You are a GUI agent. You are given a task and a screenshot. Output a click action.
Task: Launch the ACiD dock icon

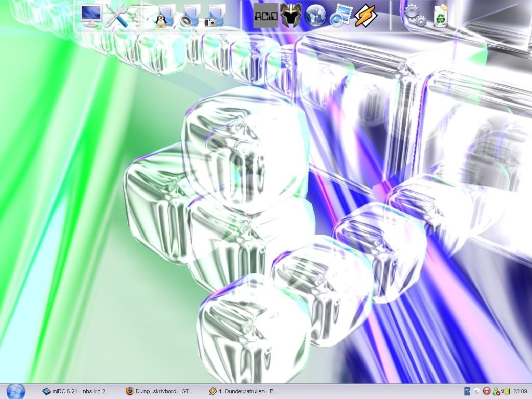coord(266,16)
